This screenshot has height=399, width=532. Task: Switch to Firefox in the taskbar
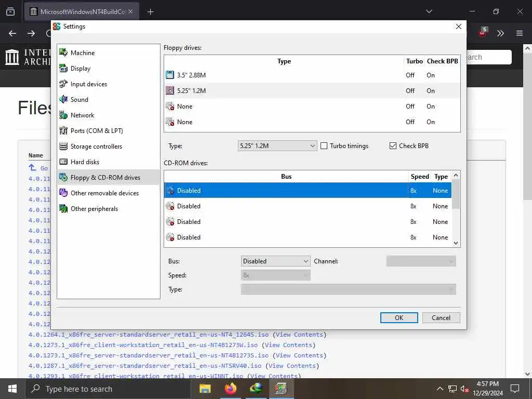tap(230, 389)
